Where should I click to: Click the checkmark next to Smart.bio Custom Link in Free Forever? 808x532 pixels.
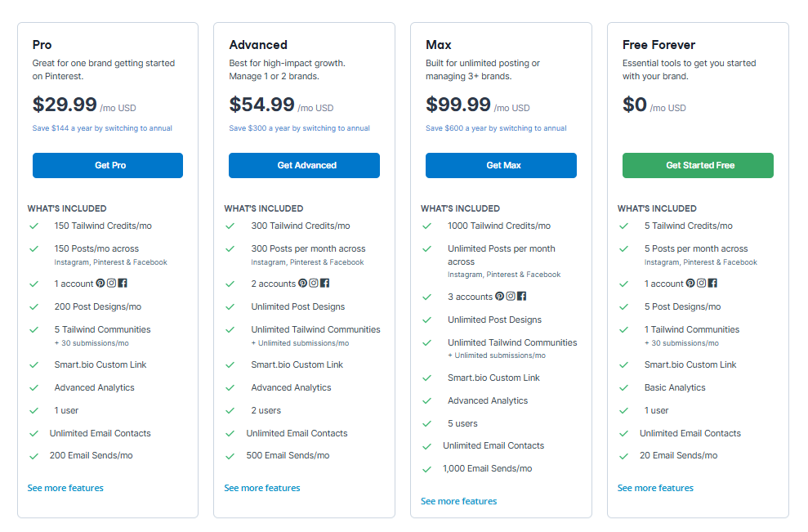pyautogui.click(x=623, y=364)
